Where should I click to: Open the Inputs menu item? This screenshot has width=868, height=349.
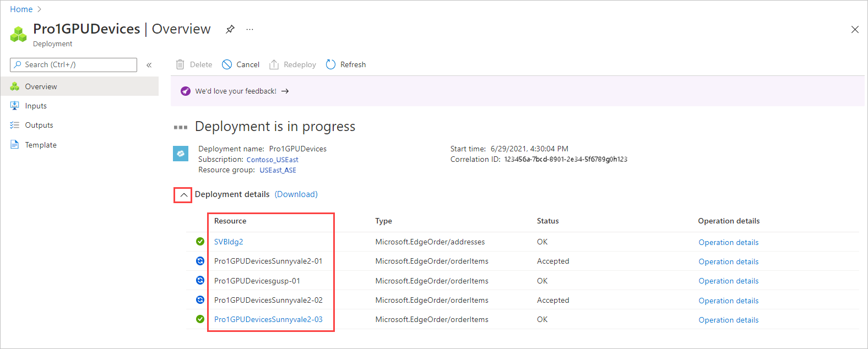coord(36,106)
